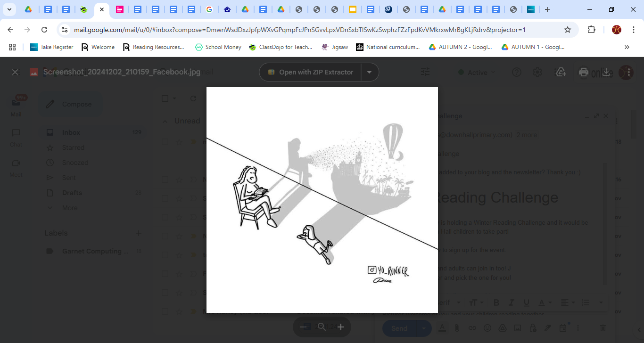Open the Welcome bookmark
Screen dimensions: 644x343
(98, 47)
